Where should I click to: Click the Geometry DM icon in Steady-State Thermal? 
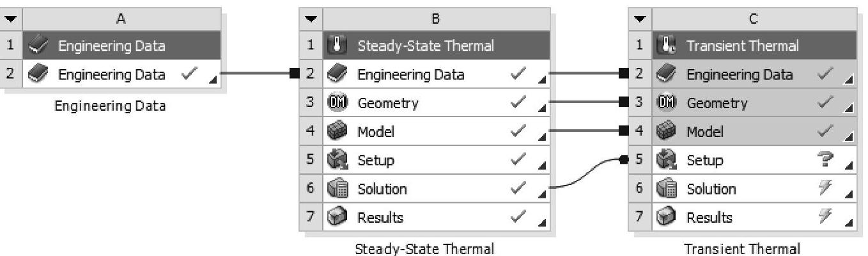[336, 103]
